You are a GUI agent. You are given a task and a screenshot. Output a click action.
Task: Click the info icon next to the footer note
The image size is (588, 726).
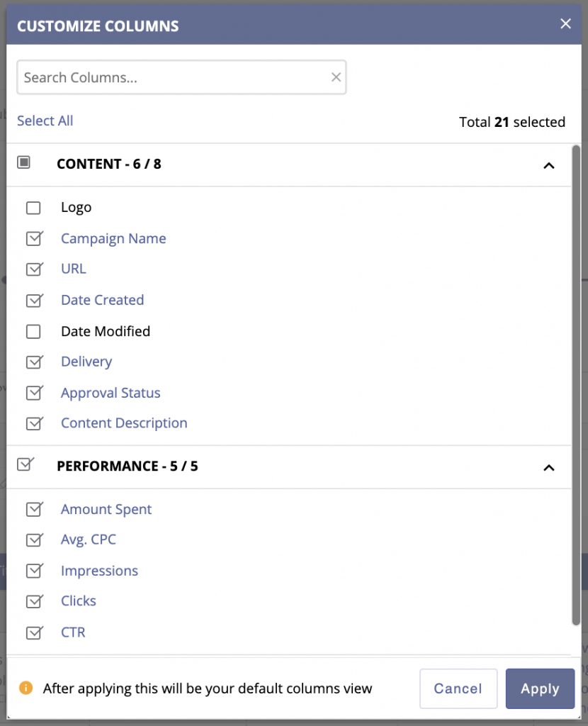27,688
